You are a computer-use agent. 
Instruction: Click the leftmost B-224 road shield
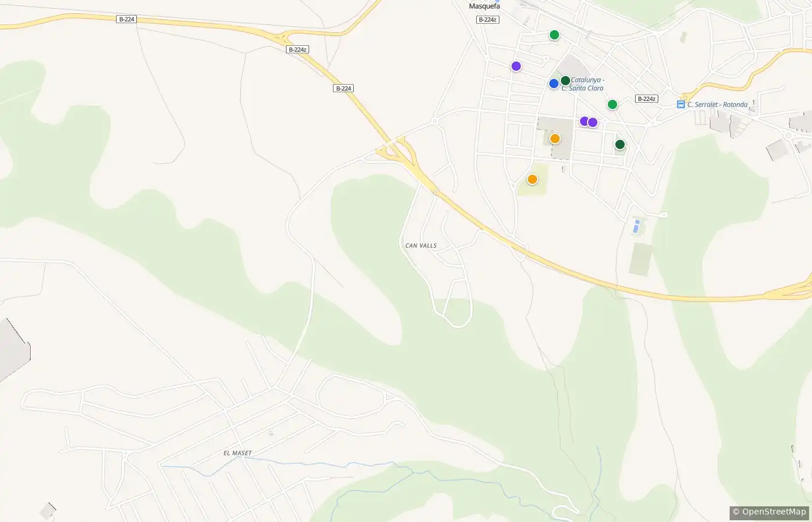coord(126,19)
